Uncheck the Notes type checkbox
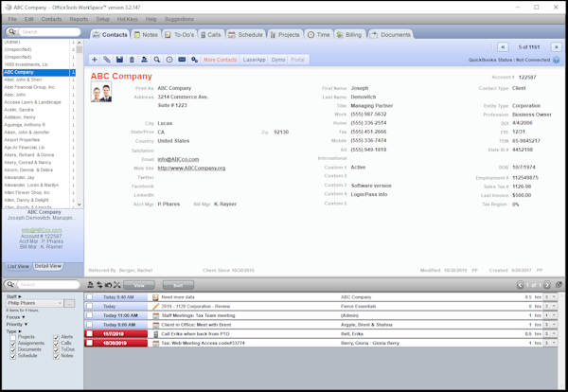568x392 pixels. point(56,356)
